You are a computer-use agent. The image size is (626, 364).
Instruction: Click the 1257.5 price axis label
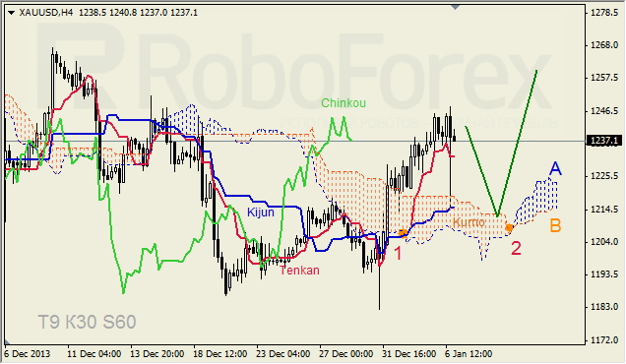tap(604, 78)
